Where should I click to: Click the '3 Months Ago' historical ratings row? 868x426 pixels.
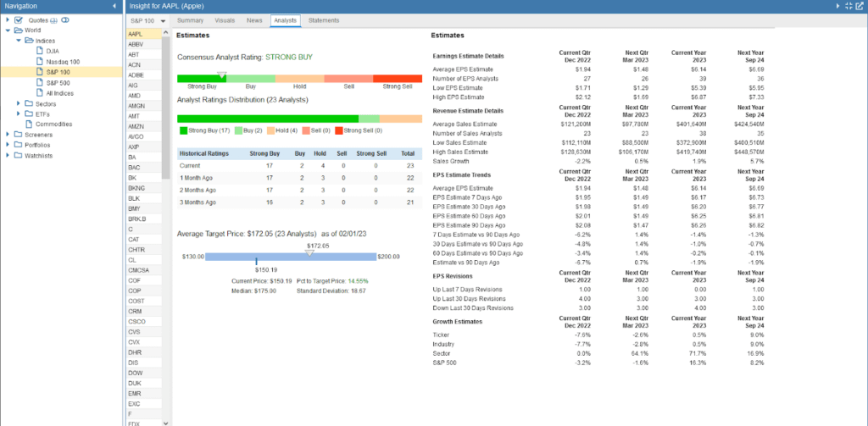pyautogui.click(x=300, y=202)
